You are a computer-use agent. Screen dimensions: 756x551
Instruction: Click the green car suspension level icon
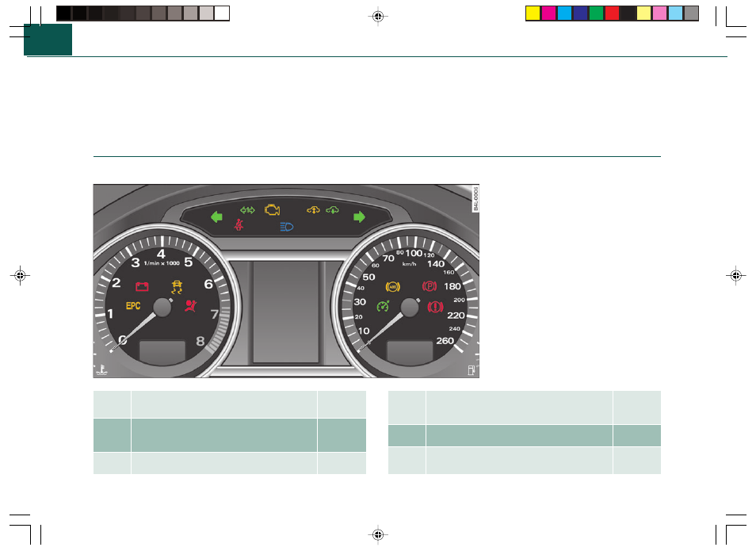[x=332, y=210]
